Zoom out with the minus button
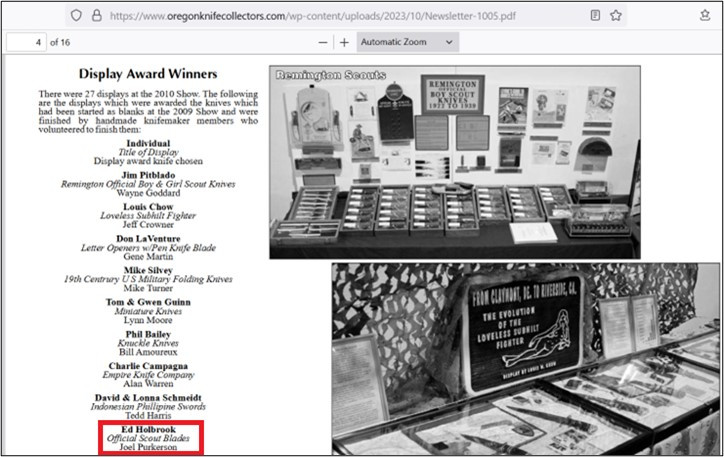 click(323, 42)
